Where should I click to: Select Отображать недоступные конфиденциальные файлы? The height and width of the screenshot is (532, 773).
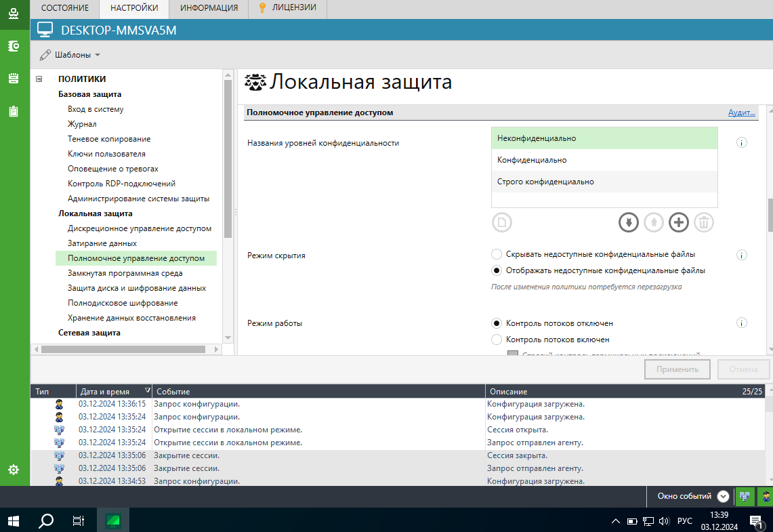[497, 270]
